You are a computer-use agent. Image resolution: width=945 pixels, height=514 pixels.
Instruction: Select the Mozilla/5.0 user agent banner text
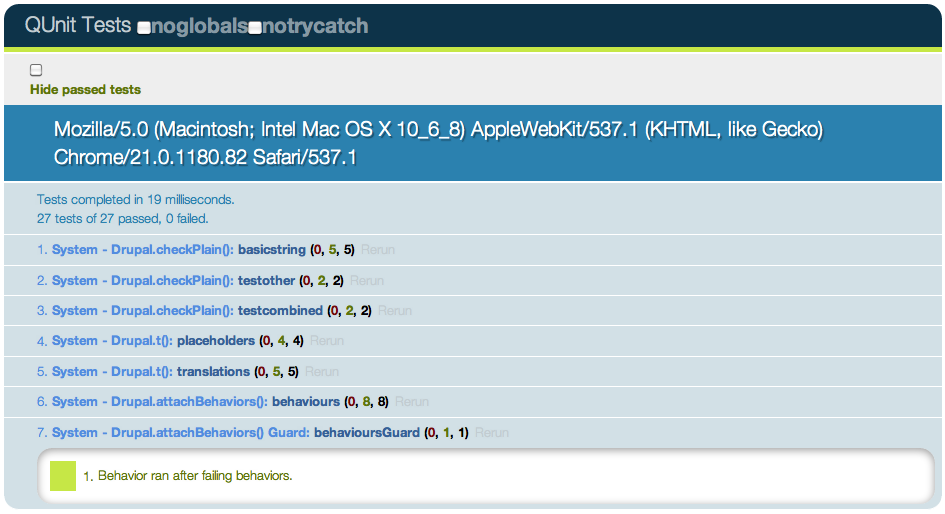tap(438, 143)
